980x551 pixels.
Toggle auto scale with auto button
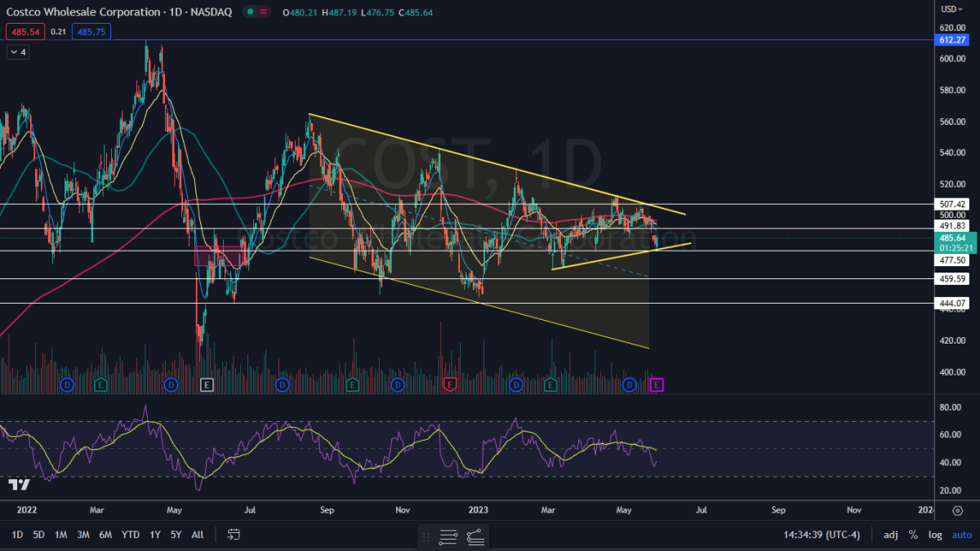tap(961, 535)
